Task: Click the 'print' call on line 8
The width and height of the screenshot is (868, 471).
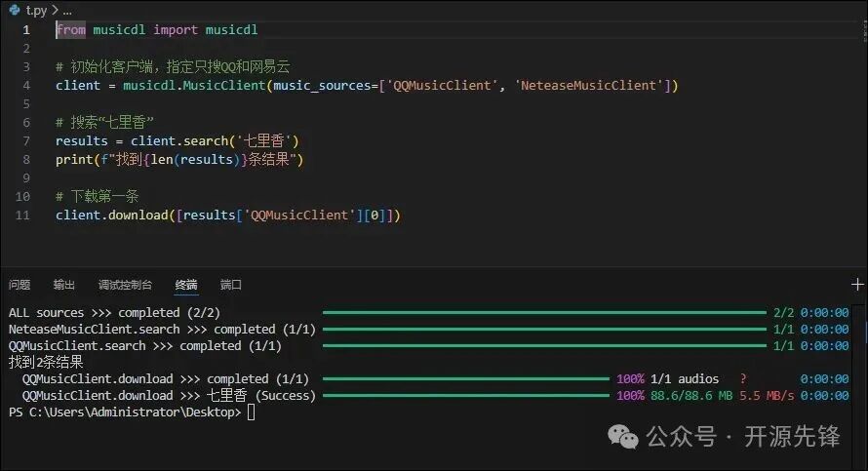Action: [74, 159]
